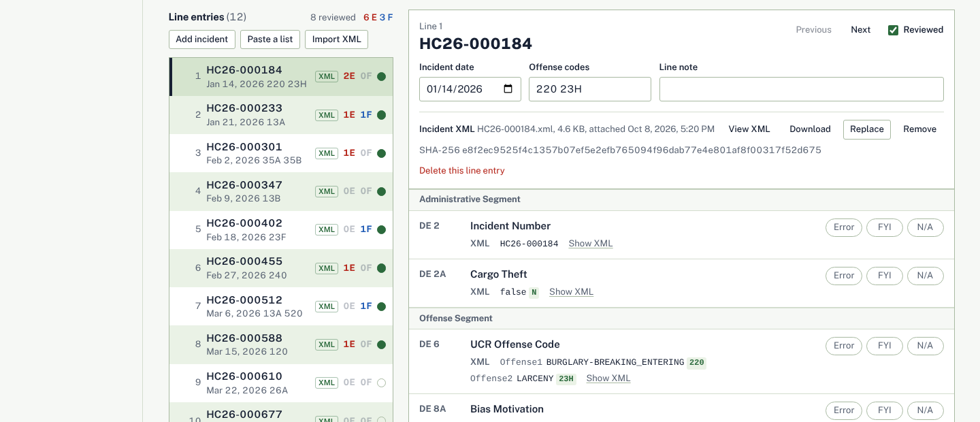Expand Show XML for Incident Number

pyautogui.click(x=591, y=244)
